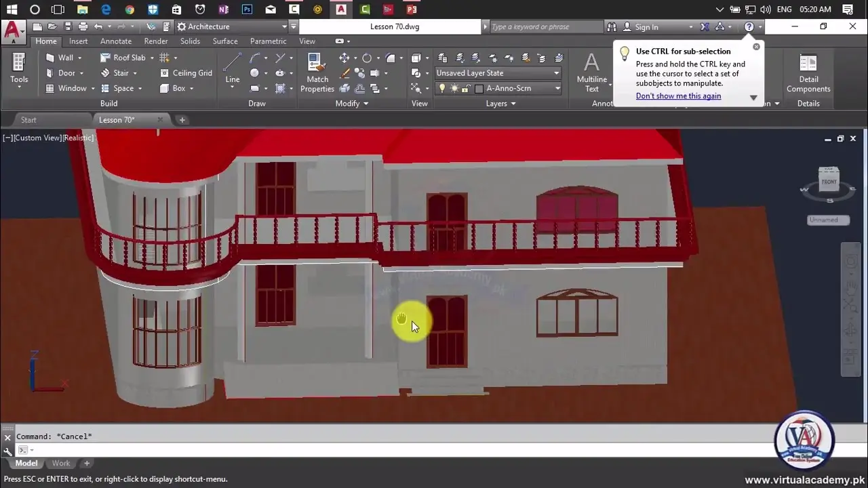
Task: Expand the Layers panel
Action: click(501, 104)
